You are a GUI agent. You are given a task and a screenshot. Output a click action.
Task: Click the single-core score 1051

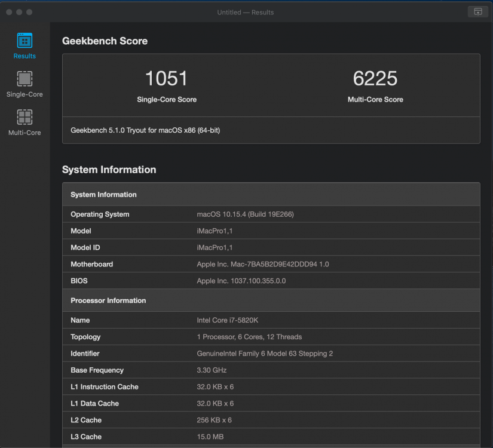tap(166, 78)
